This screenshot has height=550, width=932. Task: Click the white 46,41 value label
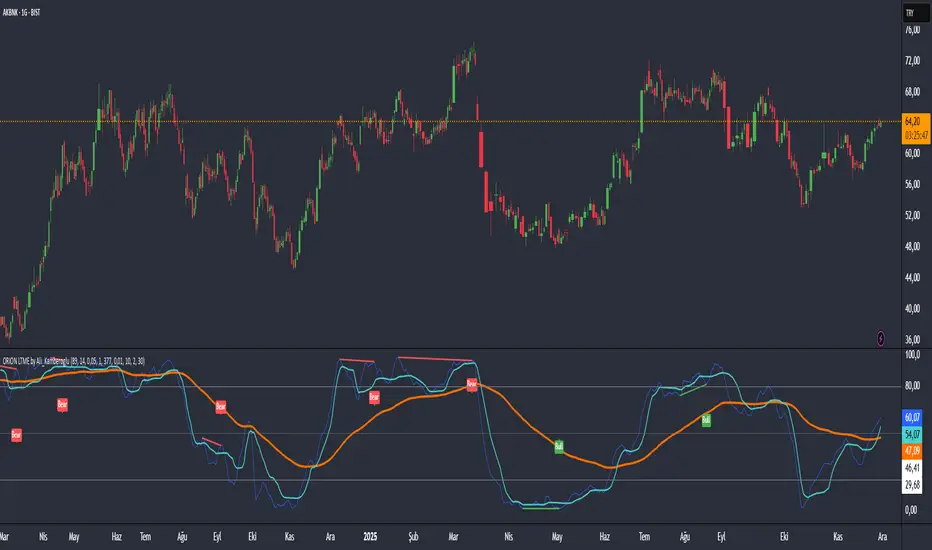click(x=911, y=467)
